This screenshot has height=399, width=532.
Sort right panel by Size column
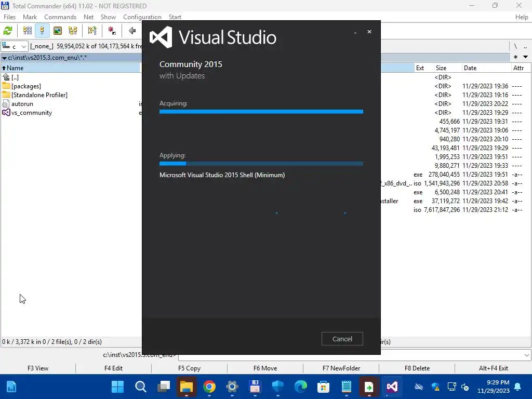click(x=447, y=68)
